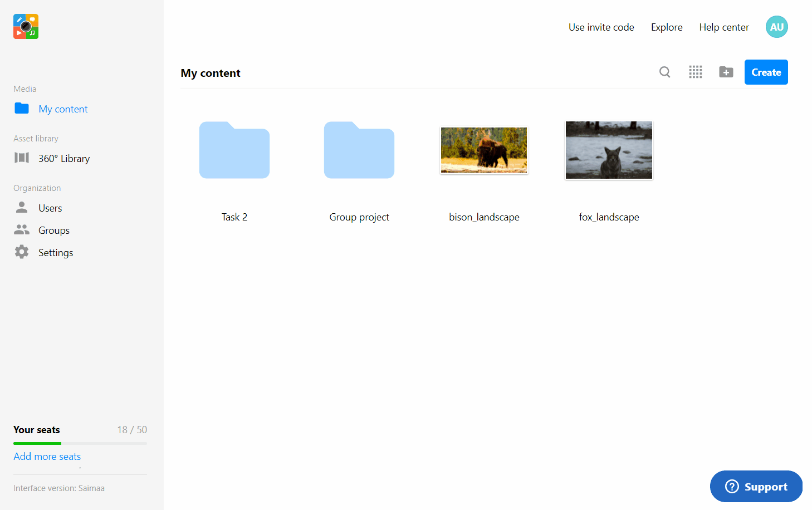Viewport: 812px width, 510px height.
Task: Click the seats usage progress bar
Action: coord(80,443)
